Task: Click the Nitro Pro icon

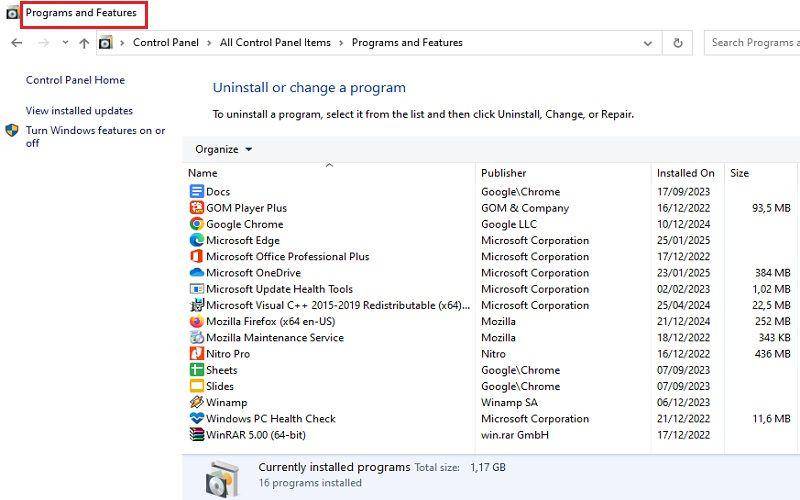Action: pos(196,354)
